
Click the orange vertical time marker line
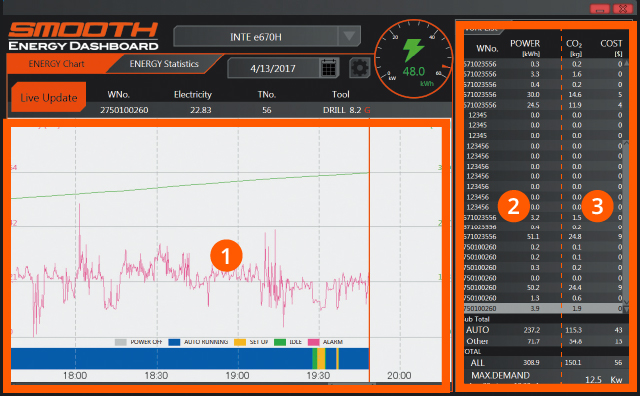pyautogui.click(x=369, y=253)
